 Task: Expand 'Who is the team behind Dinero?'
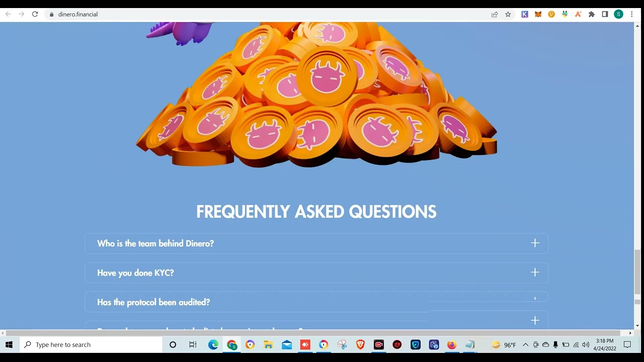point(316,243)
